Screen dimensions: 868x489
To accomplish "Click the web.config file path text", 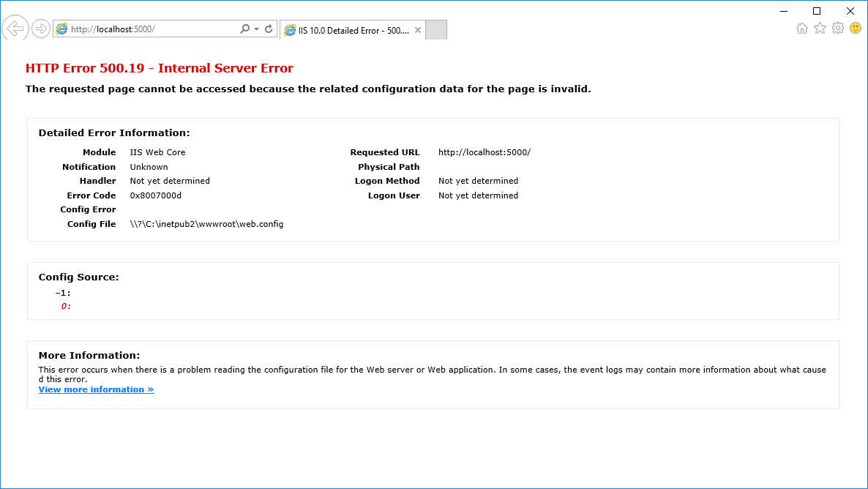I will (x=206, y=224).
